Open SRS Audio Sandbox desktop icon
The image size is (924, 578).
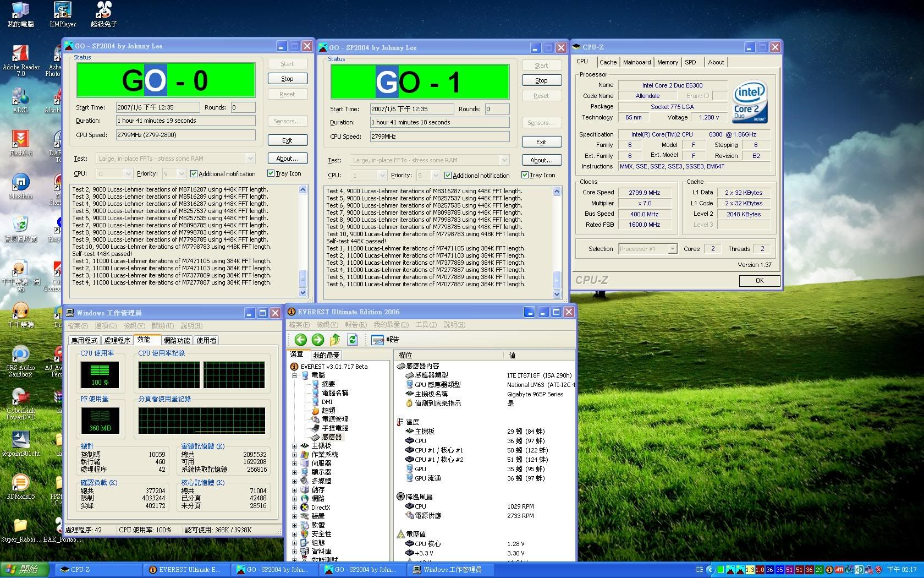pyautogui.click(x=21, y=361)
